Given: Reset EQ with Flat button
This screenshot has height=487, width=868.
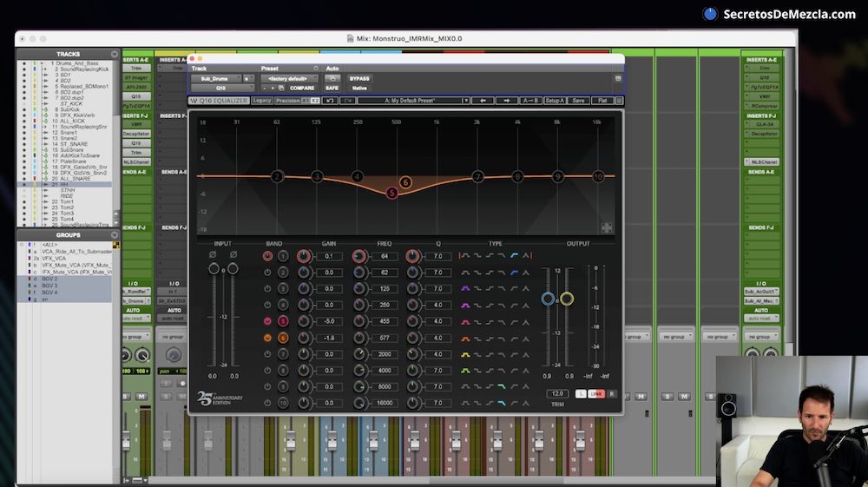Looking at the screenshot, I should coord(602,101).
